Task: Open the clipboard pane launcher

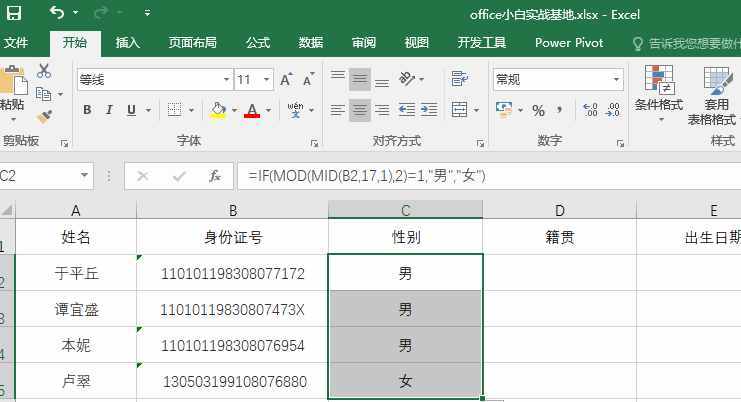Action: coord(65,144)
